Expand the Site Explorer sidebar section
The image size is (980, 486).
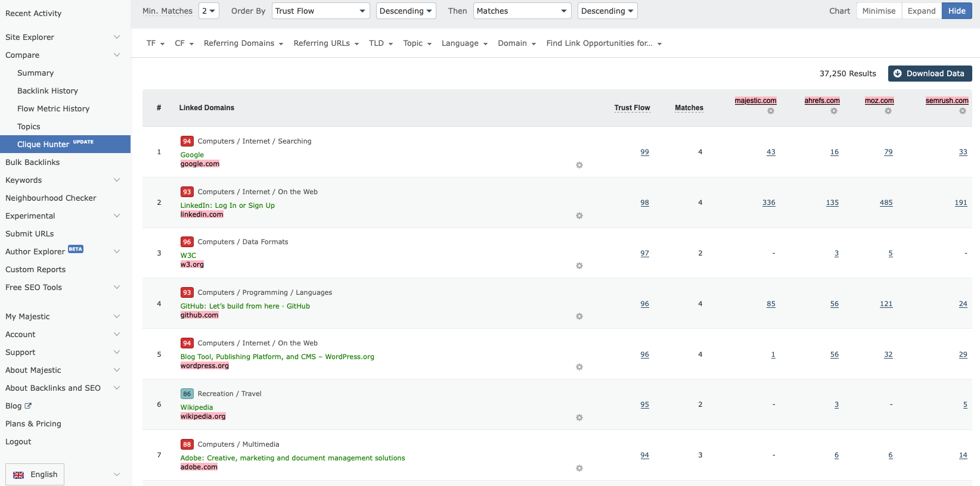[x=63, y=37]
